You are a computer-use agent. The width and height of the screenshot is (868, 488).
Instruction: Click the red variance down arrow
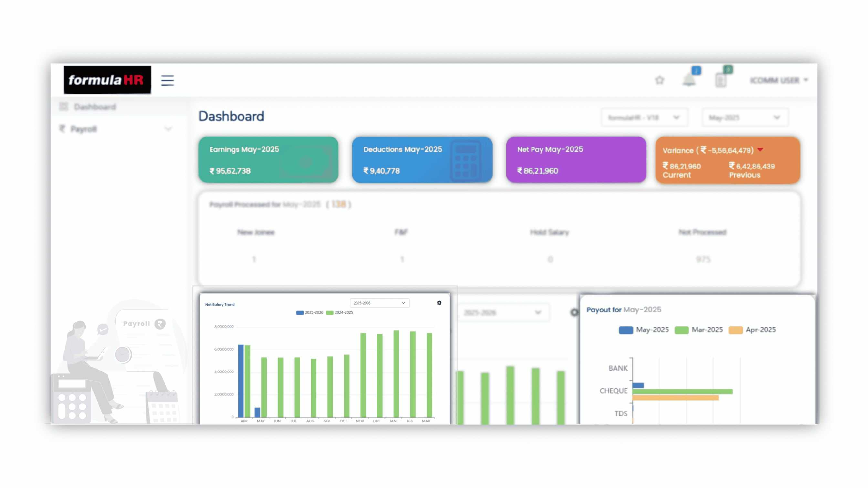pyautogui.click(x=760, y=149)
